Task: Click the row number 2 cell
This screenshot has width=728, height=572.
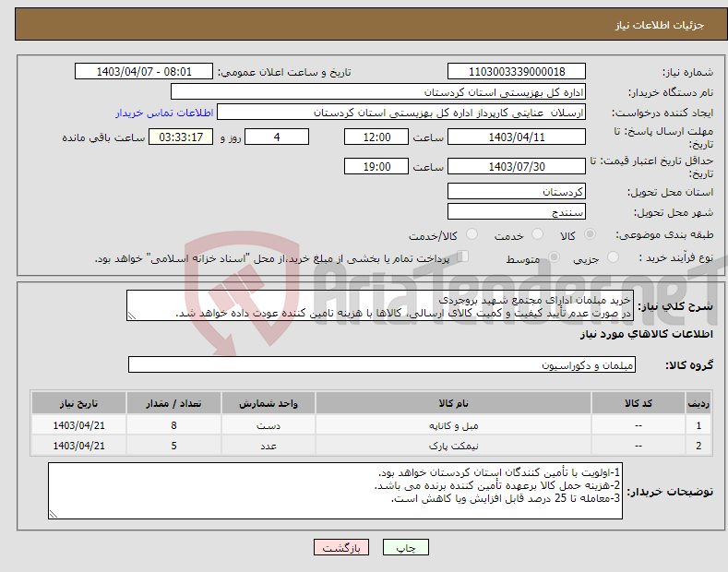Action: [698, 446]
